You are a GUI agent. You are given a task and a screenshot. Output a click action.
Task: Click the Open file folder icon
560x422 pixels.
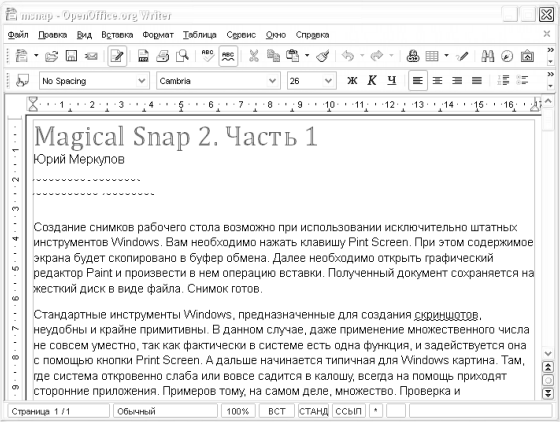coord(51,56)
